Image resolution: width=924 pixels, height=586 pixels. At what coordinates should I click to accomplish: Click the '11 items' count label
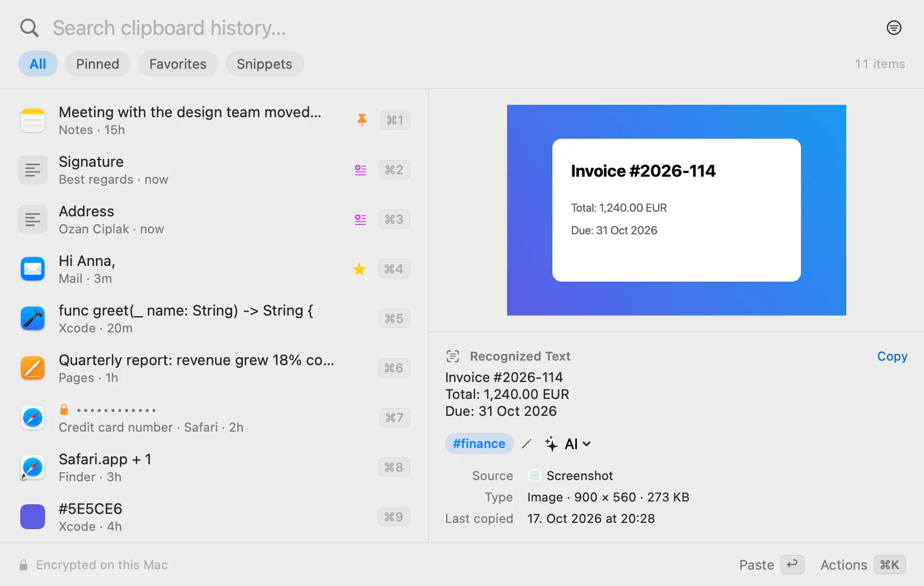pos(879,64)
